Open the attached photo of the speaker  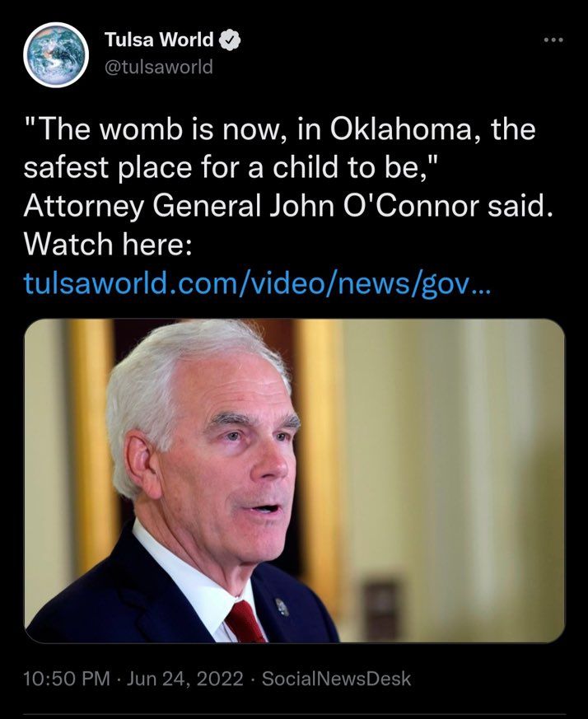tap(294, 480)
